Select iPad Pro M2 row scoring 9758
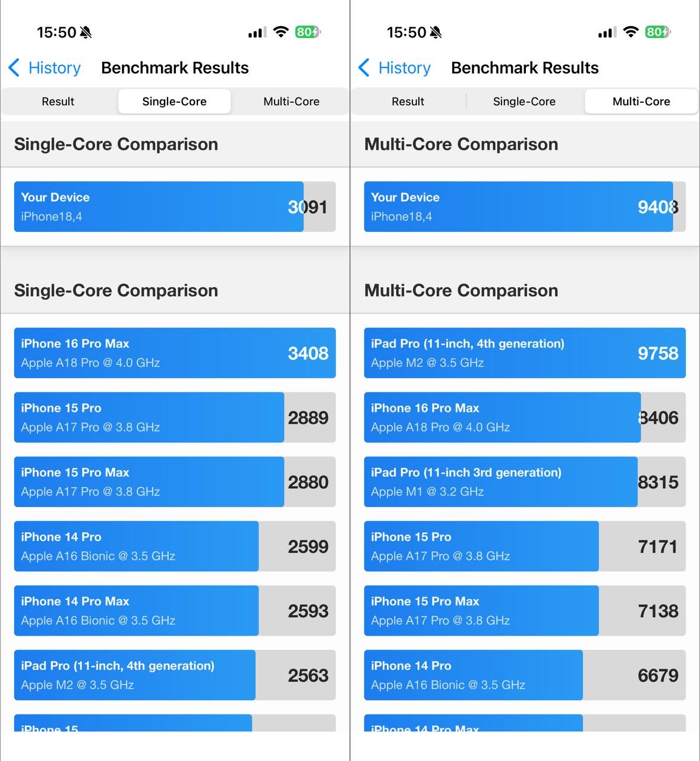Image resolution: width=700 pixels, height=761 pixels. click(525, 353)
